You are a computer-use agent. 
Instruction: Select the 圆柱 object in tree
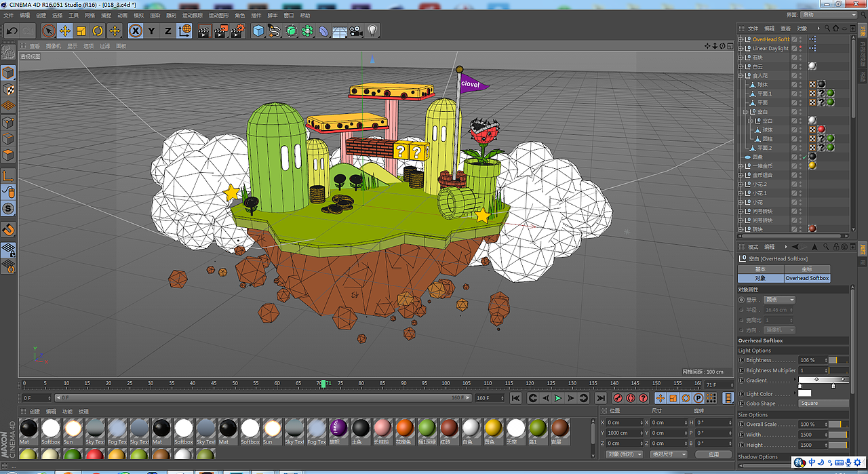(767, 139)
